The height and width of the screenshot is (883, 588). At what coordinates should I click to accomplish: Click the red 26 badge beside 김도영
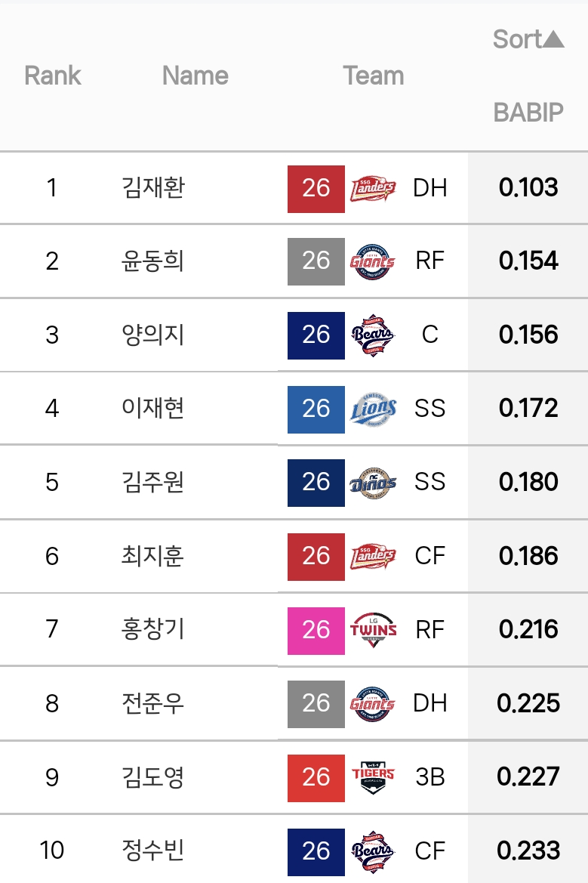316,776
